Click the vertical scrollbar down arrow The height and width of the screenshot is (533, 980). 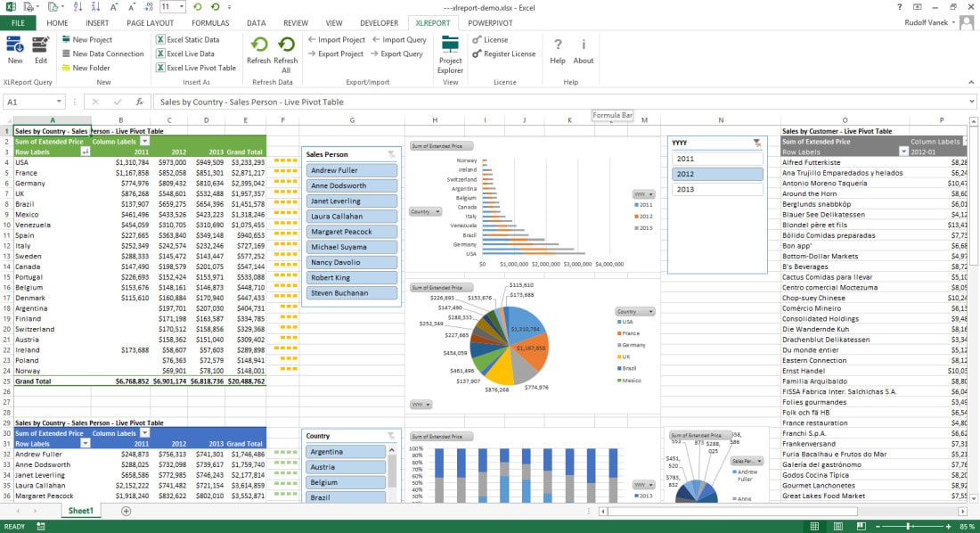click(973, 498)
